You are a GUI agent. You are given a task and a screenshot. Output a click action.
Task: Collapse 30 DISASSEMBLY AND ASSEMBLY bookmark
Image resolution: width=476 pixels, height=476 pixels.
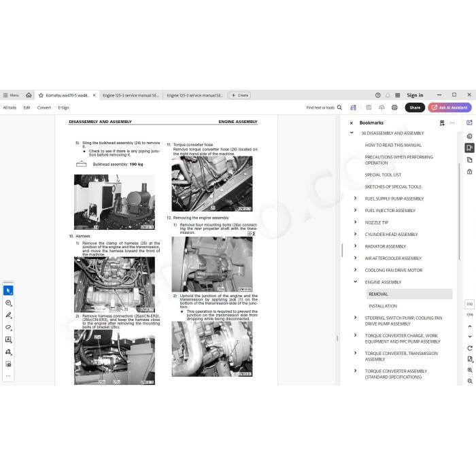click(352, 133)
